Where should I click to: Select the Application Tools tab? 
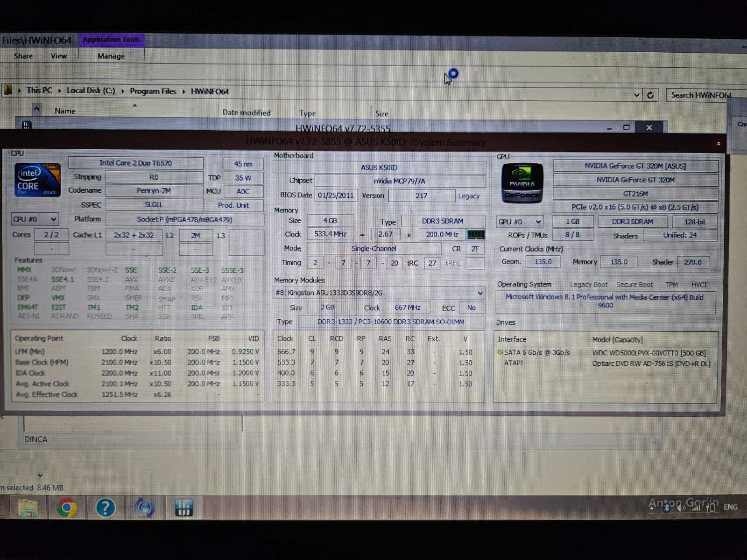111,40
